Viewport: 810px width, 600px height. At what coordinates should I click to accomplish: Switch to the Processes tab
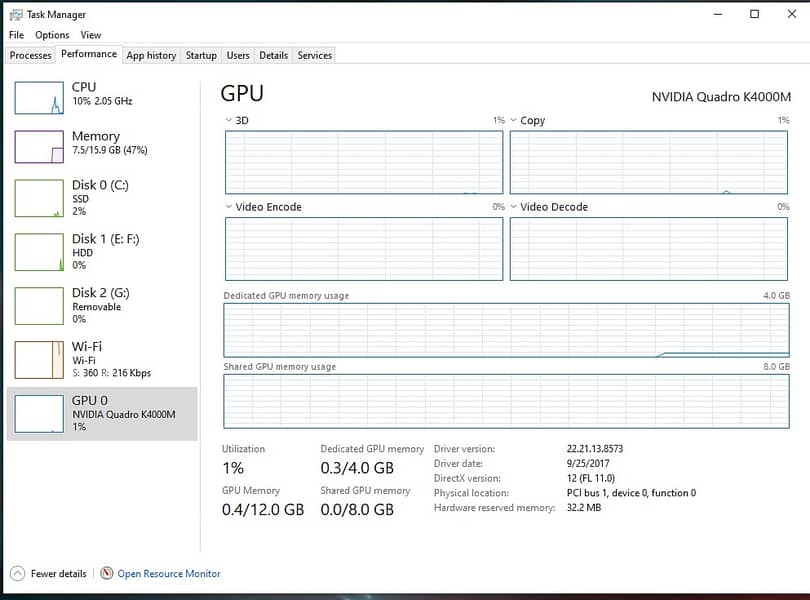30,55
